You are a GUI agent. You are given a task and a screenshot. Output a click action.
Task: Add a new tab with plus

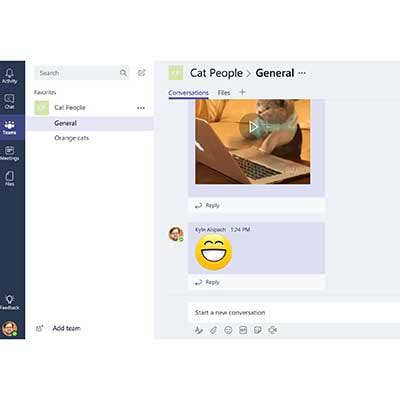point(242,92)
